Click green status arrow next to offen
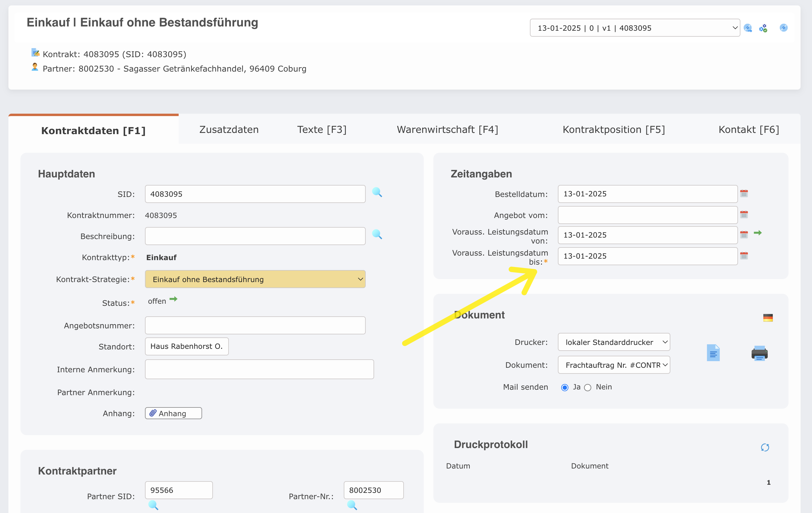Image resolution: width=812 pixels, height=513 pixels. pos(173,299)
